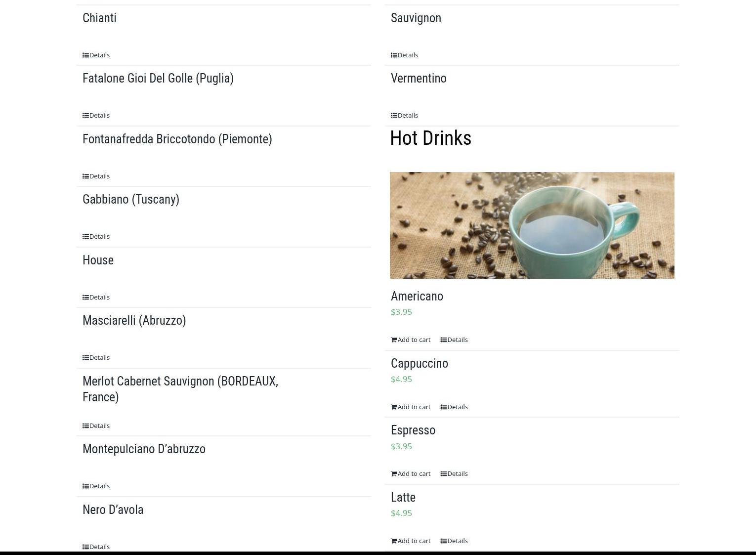
Task: Click the Espresso $3.95 price
Action: 401,446
